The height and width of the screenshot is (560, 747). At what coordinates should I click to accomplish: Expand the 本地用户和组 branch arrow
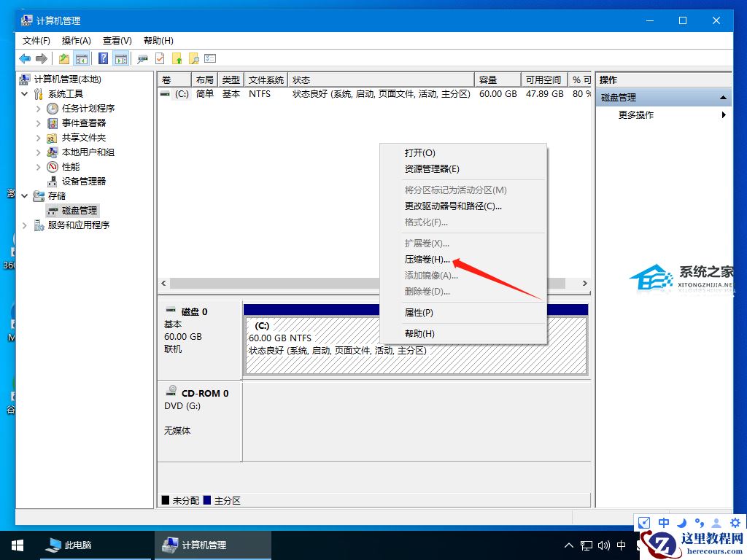pyautogui.click(x=39, y=152)
